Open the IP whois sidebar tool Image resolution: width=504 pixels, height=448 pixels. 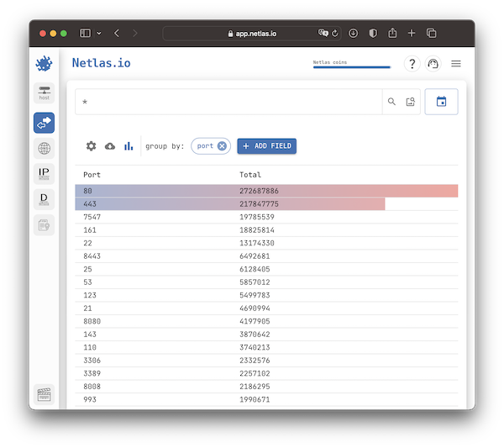click(x=44, y=174)
